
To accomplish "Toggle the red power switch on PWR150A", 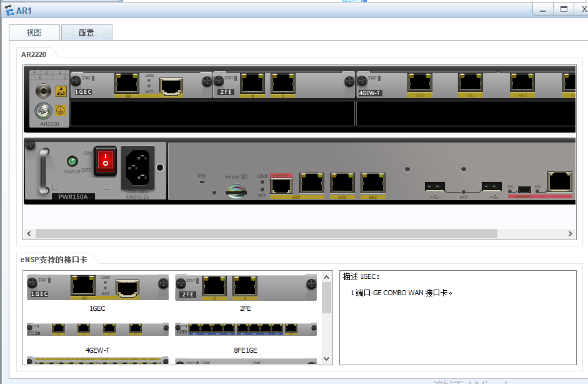I will [x=106, y=160].
